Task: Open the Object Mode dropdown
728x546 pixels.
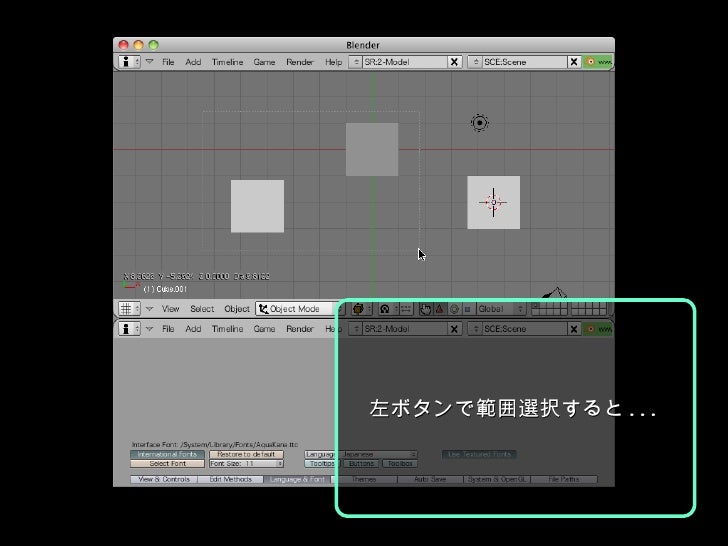Action: coord(299,309)
